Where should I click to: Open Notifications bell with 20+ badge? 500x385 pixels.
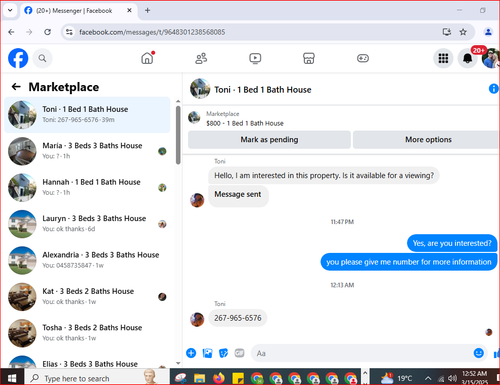click(468, 58)
